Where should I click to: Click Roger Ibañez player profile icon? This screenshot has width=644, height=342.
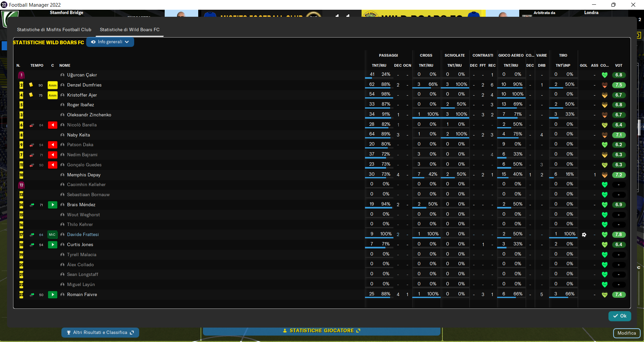[x=62, y=105]
